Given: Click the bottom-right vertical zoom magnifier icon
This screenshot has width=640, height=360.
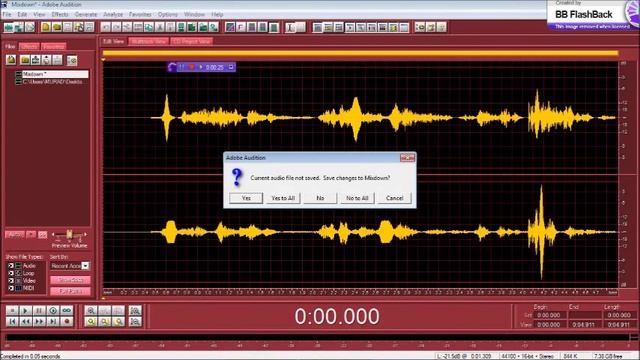Looking at the screenshot, I should click(x=135, y=322).
